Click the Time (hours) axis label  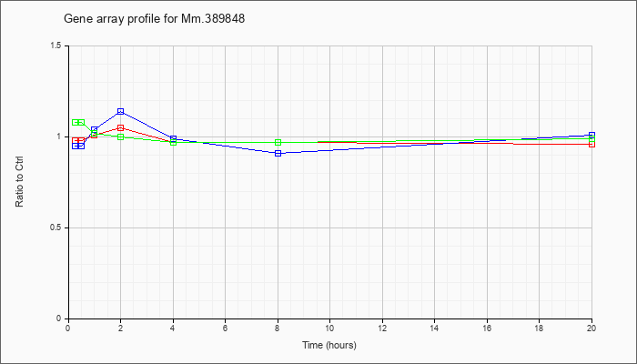[329, 345]
